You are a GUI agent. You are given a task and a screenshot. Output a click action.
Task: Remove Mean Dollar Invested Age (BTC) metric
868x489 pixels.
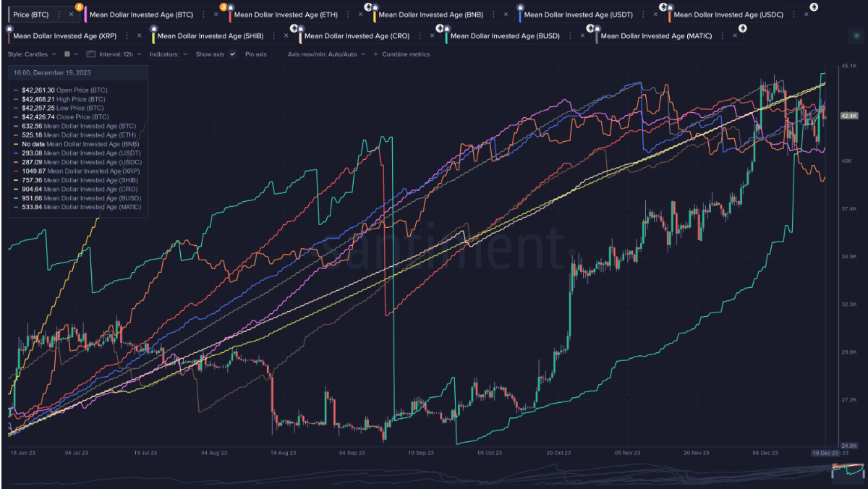(x=216, y=14)
